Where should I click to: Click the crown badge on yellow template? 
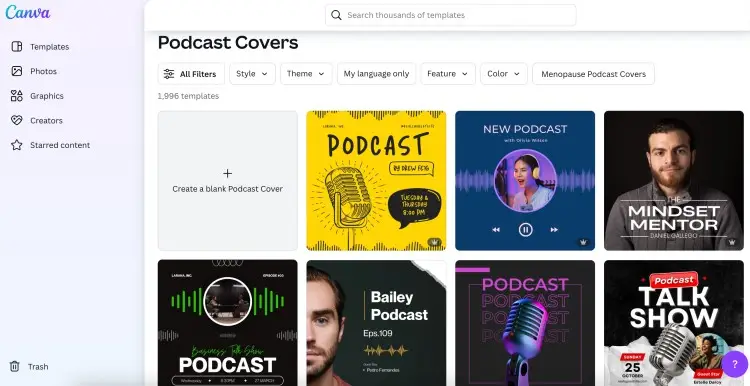(434, 243)
